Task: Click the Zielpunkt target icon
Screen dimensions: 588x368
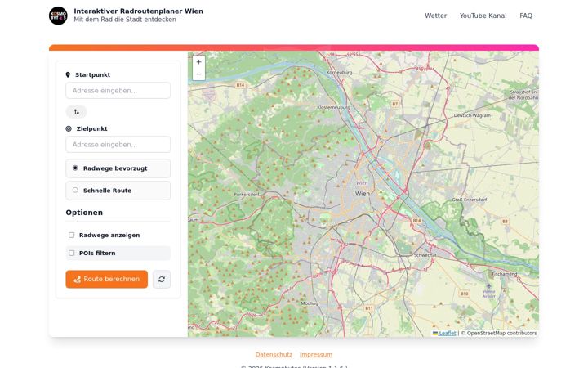Action: click(x=69, y=128)
